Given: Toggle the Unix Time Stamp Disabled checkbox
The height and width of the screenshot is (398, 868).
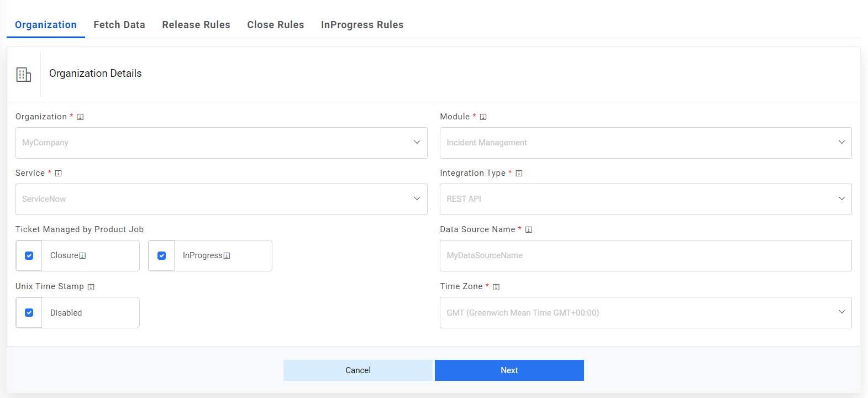Looking at the screenshot, I should pyautogui.click(x=29, y=313).
